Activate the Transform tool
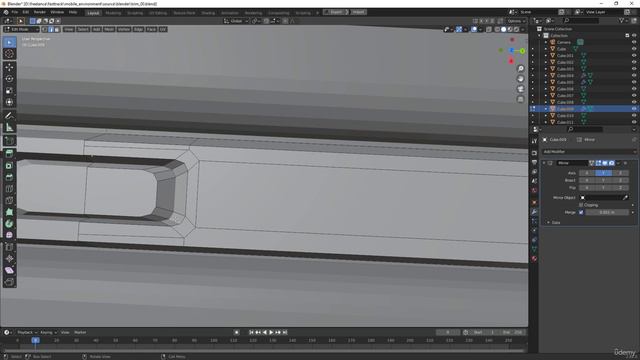 9,102
